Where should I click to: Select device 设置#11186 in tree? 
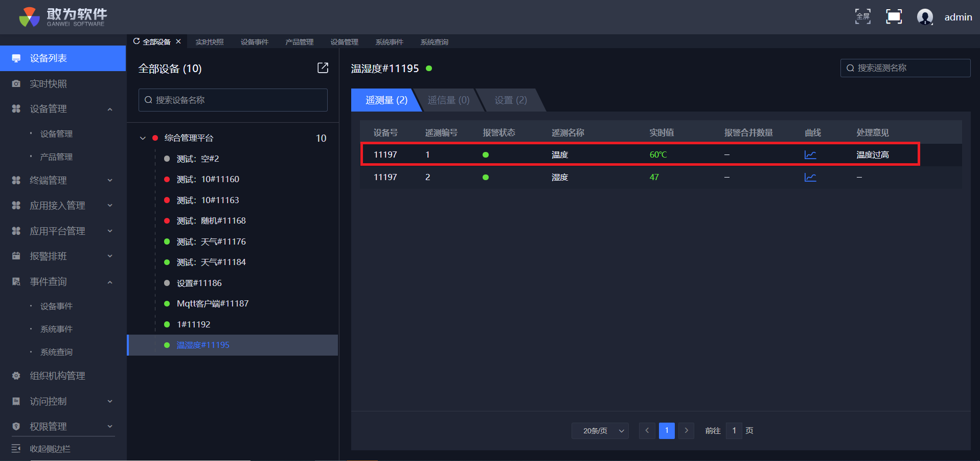tap(199, 283)
